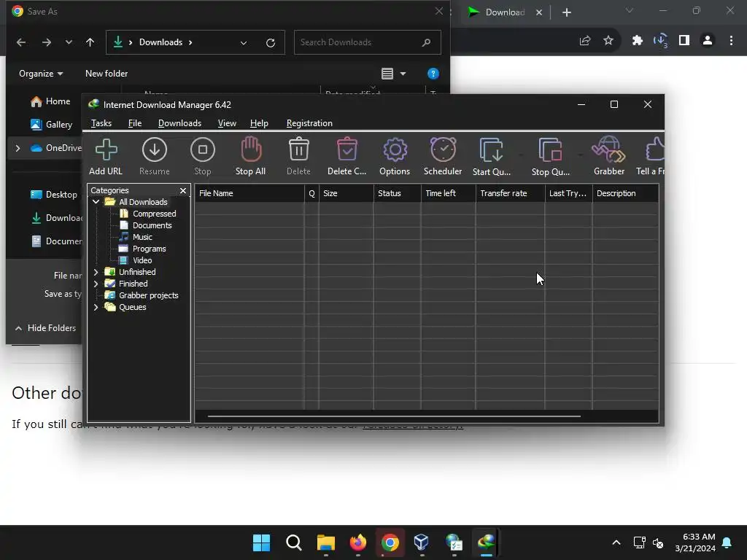The image size is (747, 560).
Task: Open a new Chrome tab
Action: point(566,12)
